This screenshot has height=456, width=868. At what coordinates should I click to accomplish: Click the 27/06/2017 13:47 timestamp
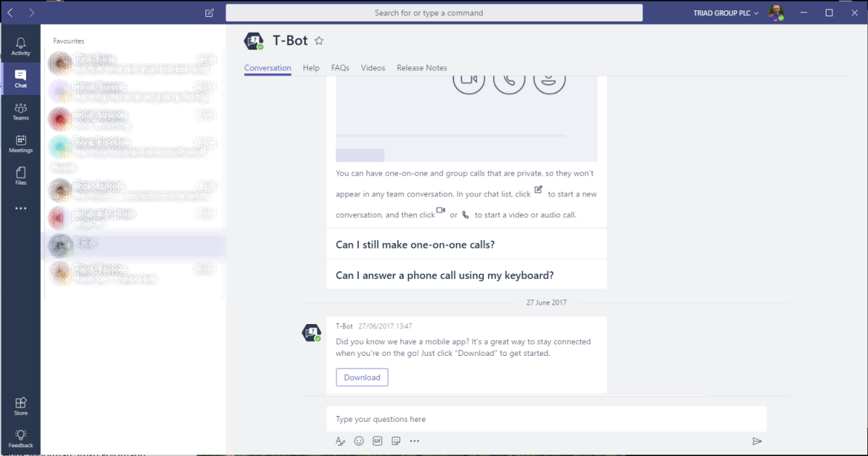[385, 326]
